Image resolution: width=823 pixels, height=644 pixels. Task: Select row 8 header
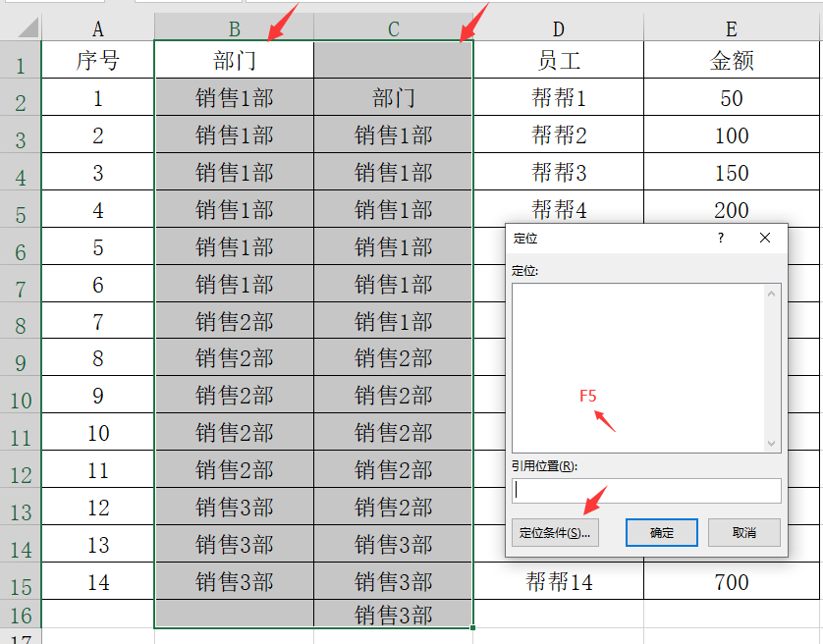pyautogui.click(x=21, y=320)
